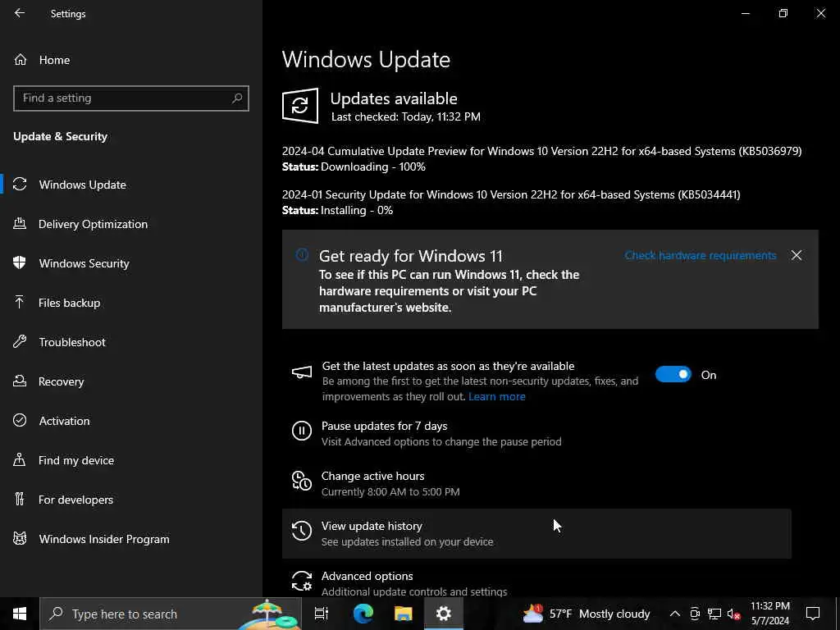Click the info icon beside Get ready for Windows 11
Image resolution: width=840 pixels, height=630 pixels.
[302, 255]
